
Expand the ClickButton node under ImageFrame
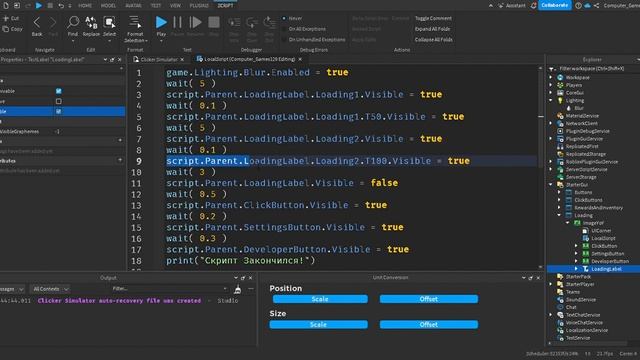576,246
